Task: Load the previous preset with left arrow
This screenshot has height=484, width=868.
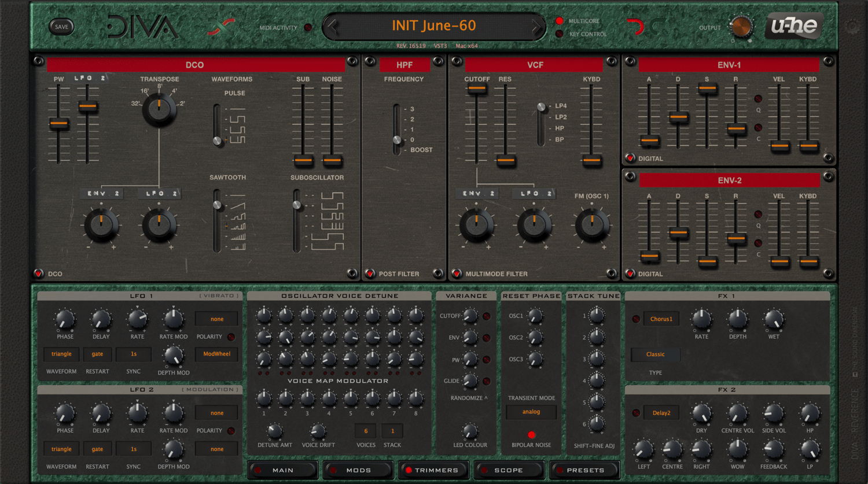Action: point(333,26)
